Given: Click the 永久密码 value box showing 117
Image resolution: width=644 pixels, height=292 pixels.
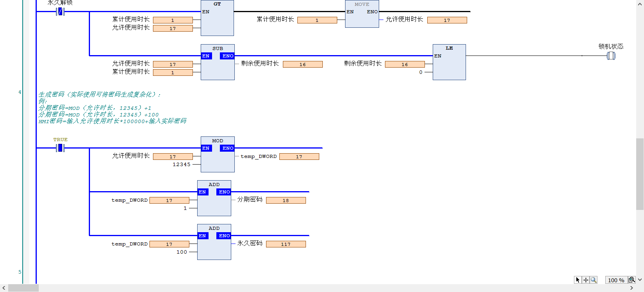Looking at the screenshot, I should pos(286,244).
